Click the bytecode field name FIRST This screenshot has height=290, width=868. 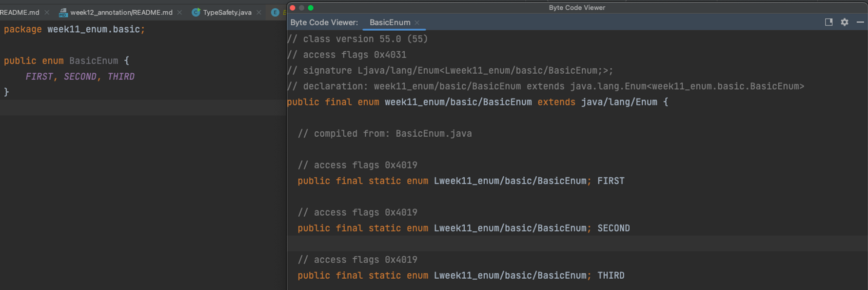[611, 181]
